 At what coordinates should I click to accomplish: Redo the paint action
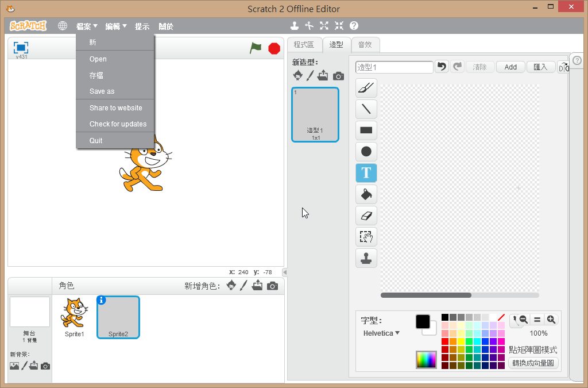point(457,67)
